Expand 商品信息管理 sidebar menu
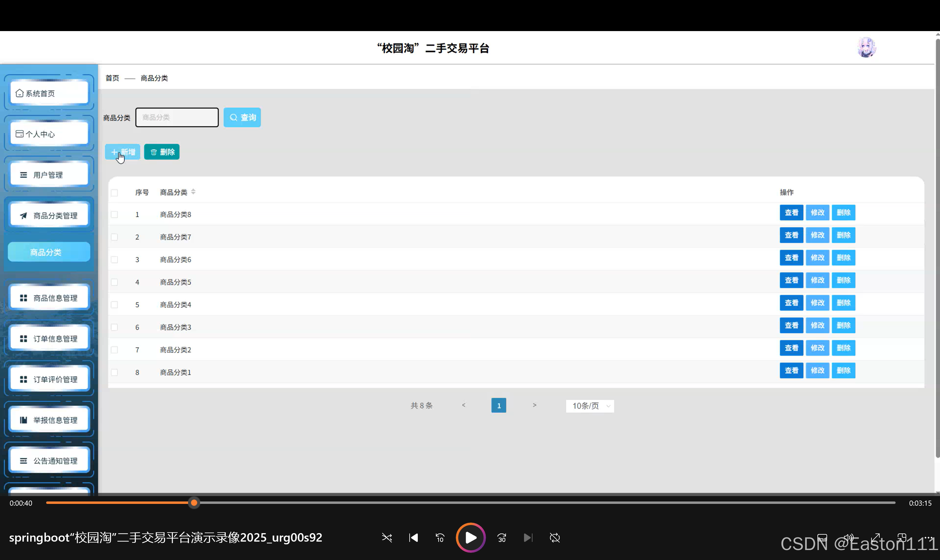 point(49,297)
